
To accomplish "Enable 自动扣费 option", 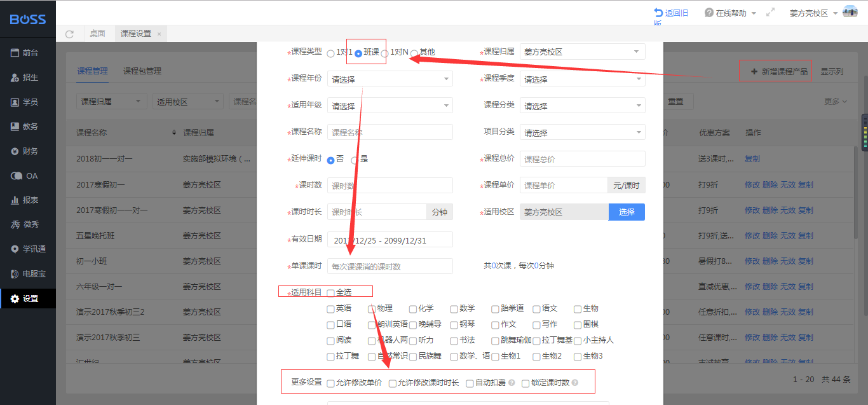I will [x=470, y=383].
